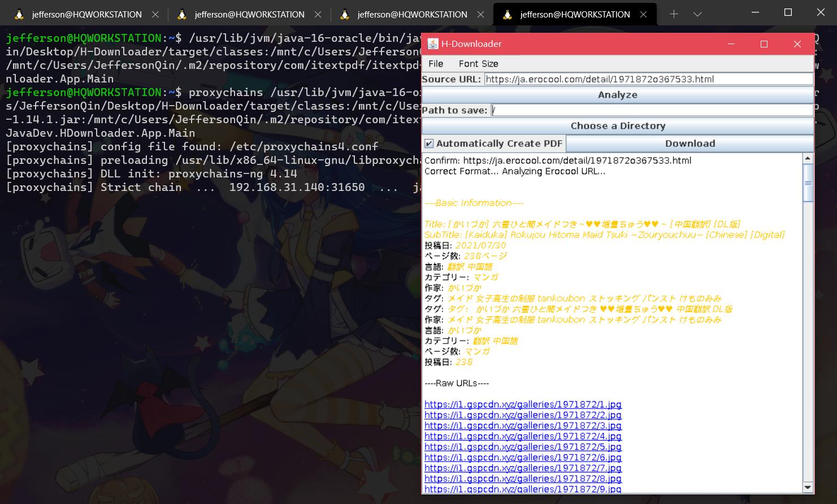Click the 'Confirm: https://ja.erocool.com' log line

(x=558, y=160)
